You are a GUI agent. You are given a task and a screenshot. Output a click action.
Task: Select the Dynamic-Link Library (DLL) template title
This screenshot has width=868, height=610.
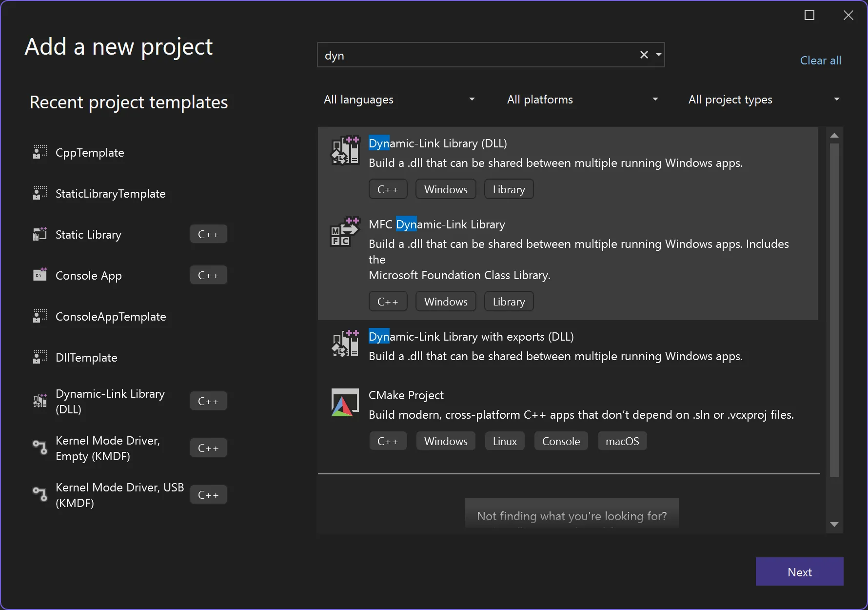438,143
